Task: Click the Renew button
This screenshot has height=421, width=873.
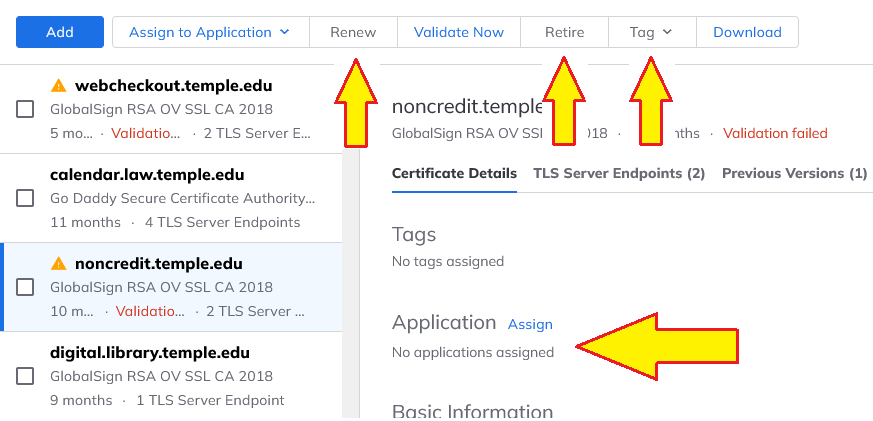Action: tap(353, 32)
